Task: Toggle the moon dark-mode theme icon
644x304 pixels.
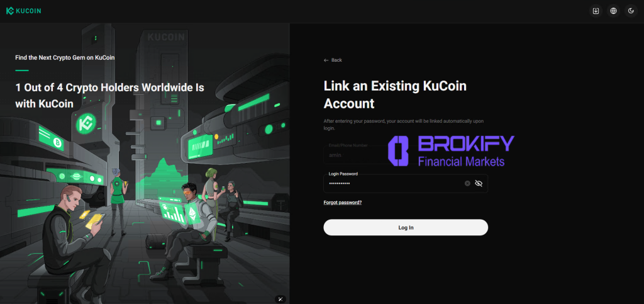Action: tap(631, 11)
